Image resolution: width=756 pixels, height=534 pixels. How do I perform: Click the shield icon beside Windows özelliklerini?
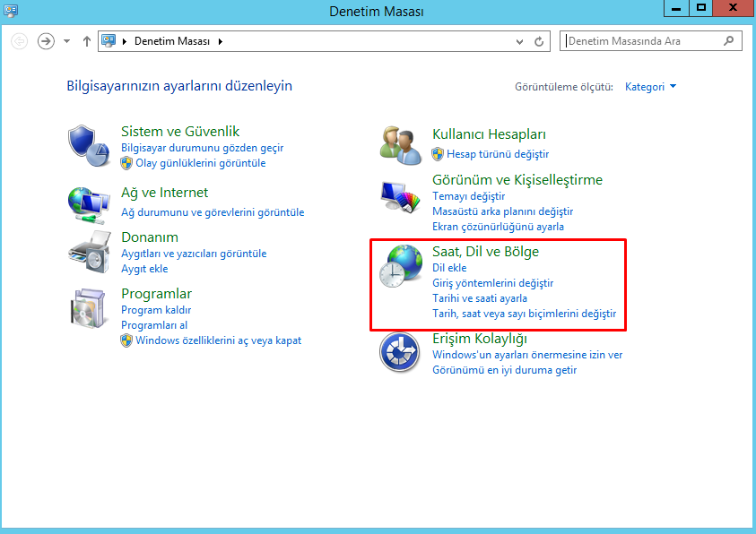(x=126, y=340)
